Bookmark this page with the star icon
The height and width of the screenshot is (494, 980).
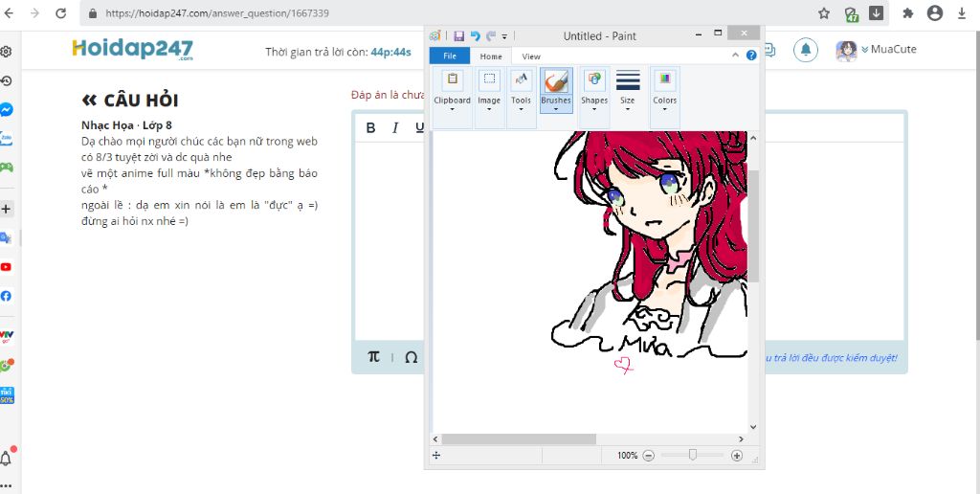(x=824, y=13)
